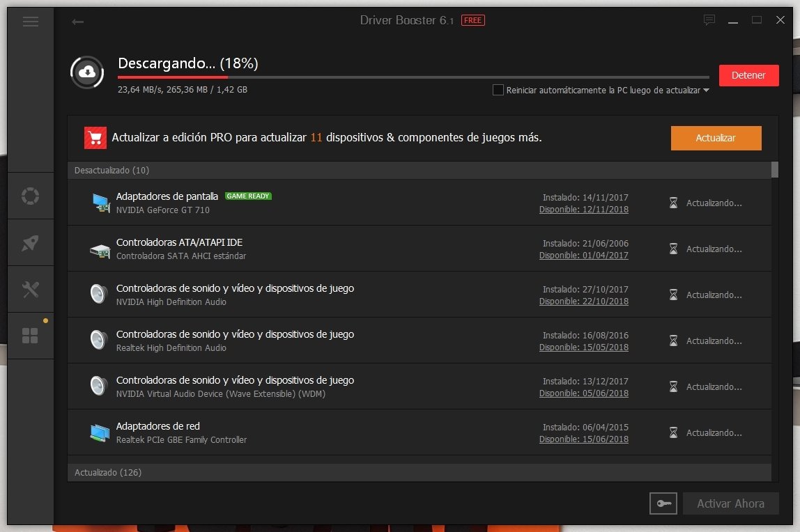Click the Realtek High Definition Audio speaker icon
Viewport: 800px width, 532px height.
tap(99, 340)
